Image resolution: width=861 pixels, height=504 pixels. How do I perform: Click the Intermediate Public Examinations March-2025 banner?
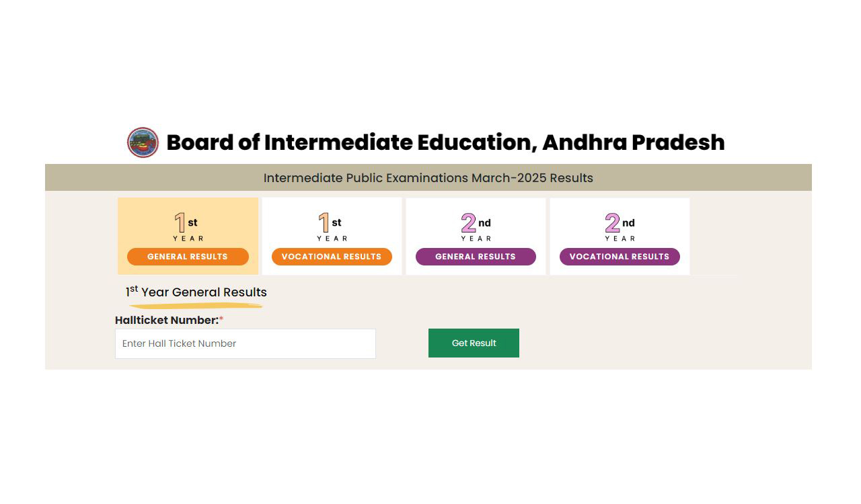(428, 177)
